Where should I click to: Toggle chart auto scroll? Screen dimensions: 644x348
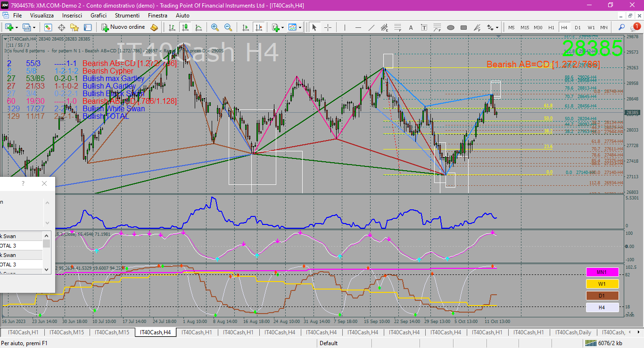click(245, 27)
